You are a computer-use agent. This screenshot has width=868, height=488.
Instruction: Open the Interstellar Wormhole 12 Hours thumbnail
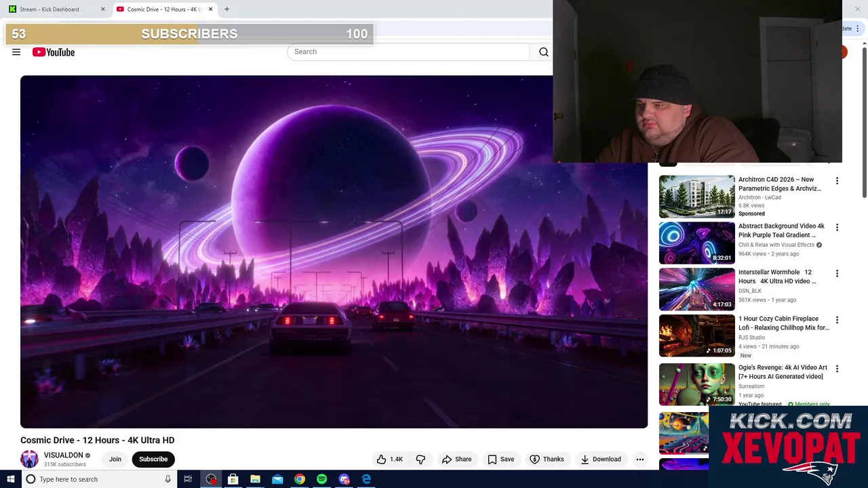[696, 289]
